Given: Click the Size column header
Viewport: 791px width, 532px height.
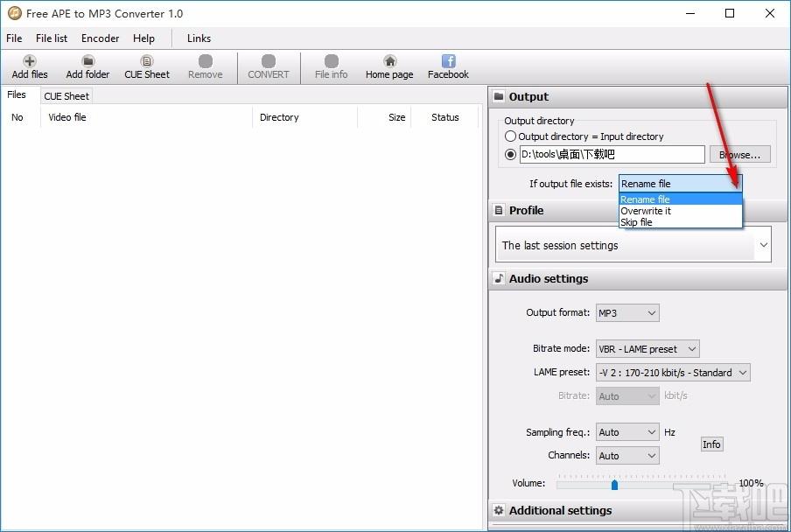Looking at the screenshot, I should pyautogui.click(x=384, y=117).
